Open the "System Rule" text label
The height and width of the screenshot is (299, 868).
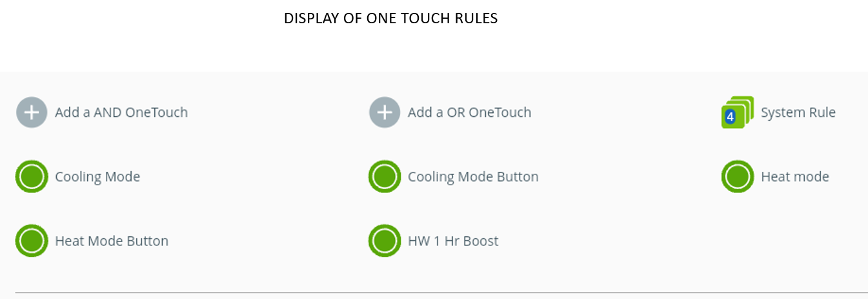[798, 112]
